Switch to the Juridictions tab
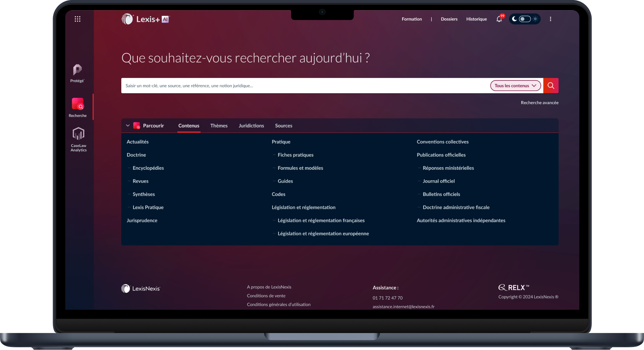Viewport: 644px width, 350px height. click(x=251, y=126)
